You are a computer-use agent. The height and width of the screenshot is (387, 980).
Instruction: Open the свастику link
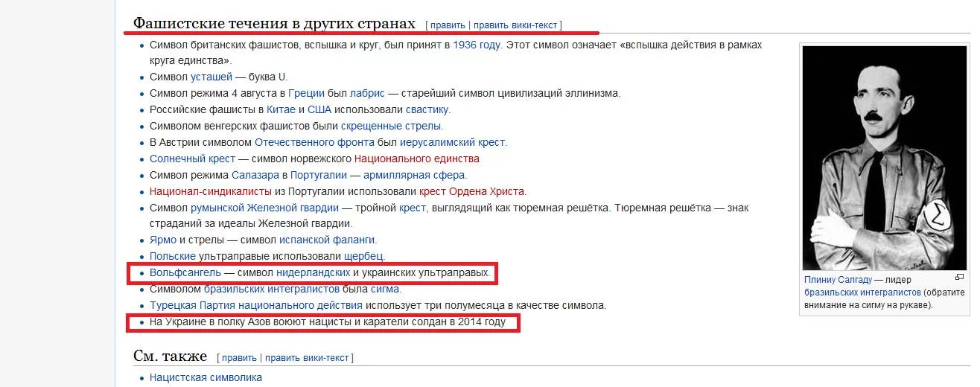tap(428, 109)
